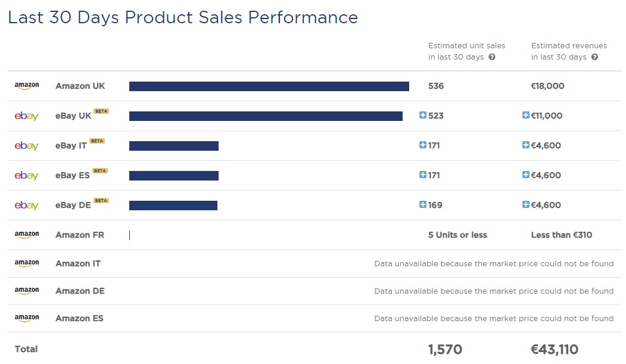Click the eBay DE marketplace logo
626x364 pixels.
point(26,205)
